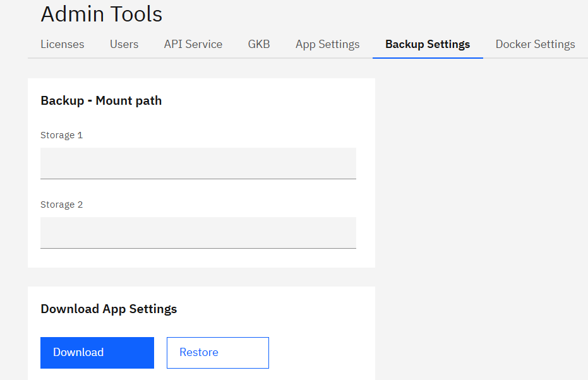The image size is (588, 380).
Task: Focus the Storage 1 mount path field
Action: pos(198,163)
